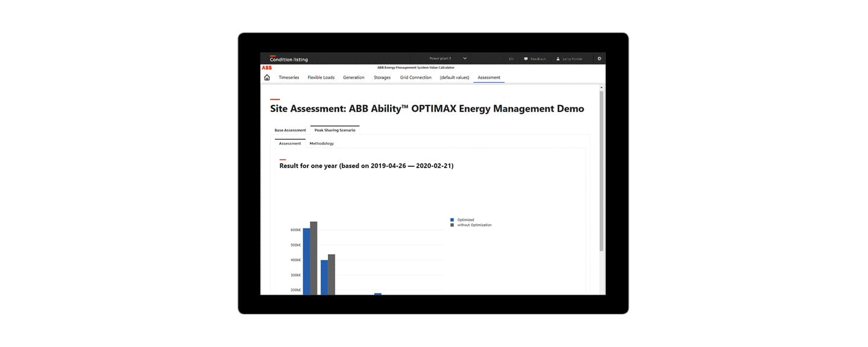Click the tallest gray without Optimization bar

click(x=313, y=258)
